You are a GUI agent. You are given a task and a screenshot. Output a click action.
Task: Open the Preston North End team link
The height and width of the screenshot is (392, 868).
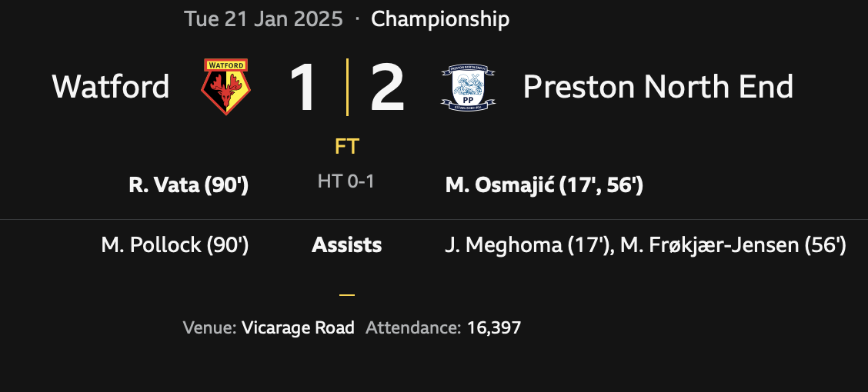(658, 87)
